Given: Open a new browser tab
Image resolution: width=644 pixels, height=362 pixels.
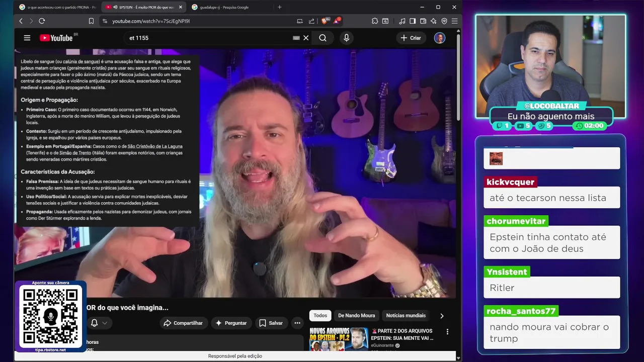Looking at the screenshot, I should [280, 7].
